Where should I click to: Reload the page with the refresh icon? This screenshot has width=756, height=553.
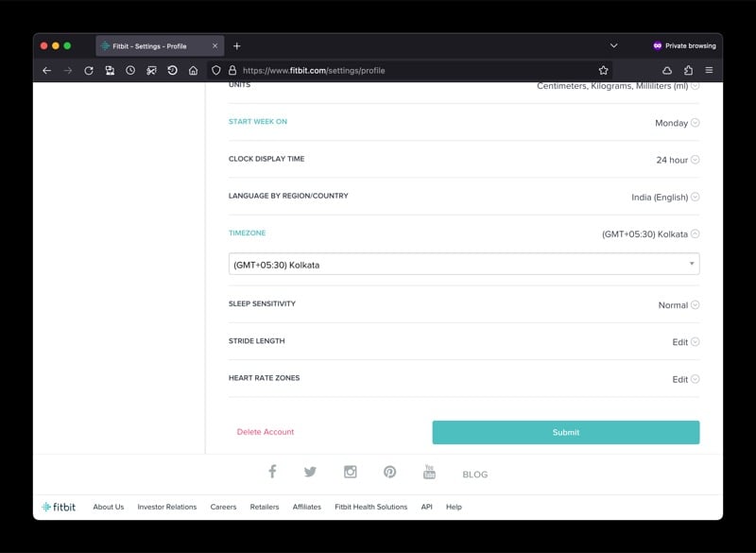(x=89, y=70)
